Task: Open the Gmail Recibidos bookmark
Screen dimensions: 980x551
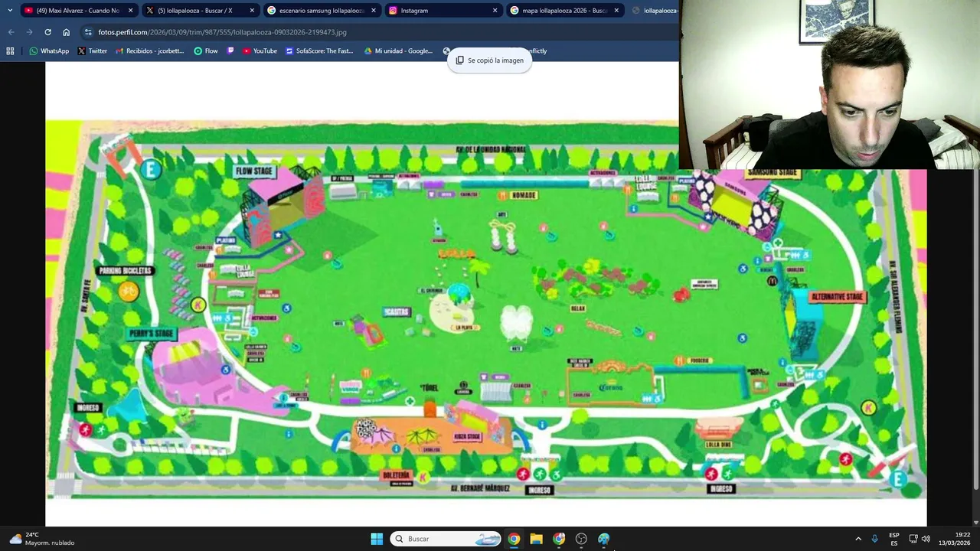Action: tap(150, 51)
